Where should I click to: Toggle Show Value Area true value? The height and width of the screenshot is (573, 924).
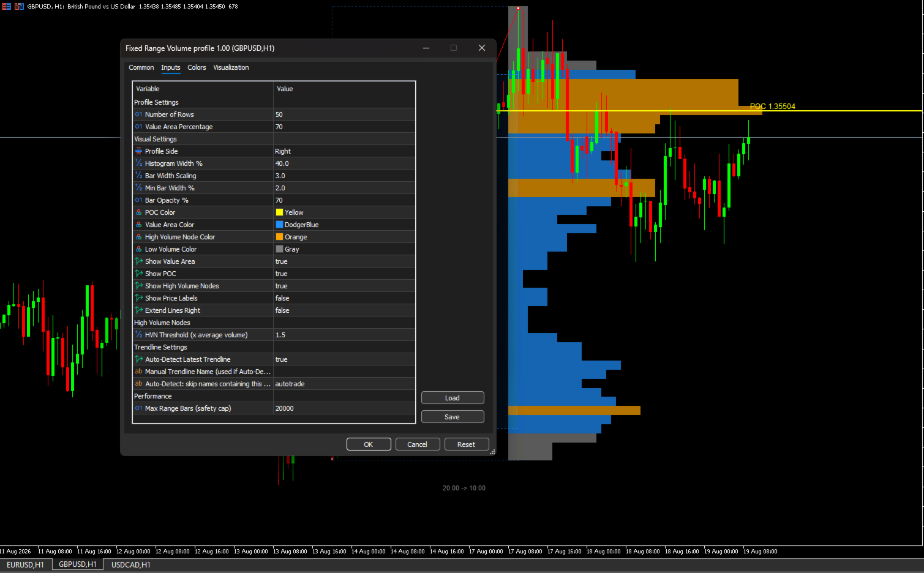[x=344, y=261]
